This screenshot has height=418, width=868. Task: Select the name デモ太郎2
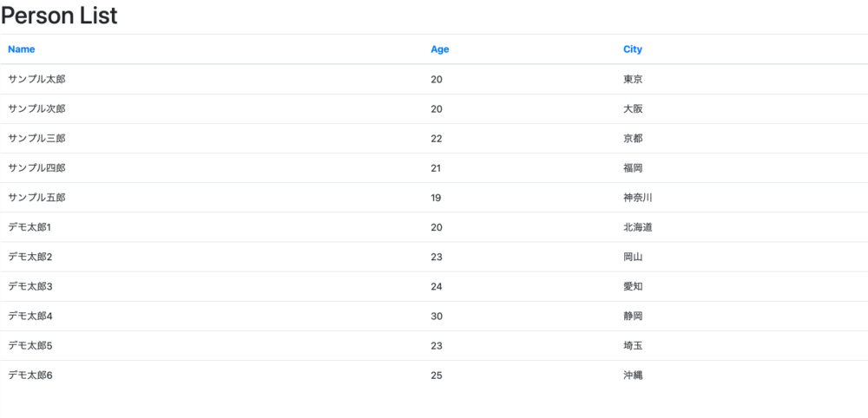pos(30,257)
